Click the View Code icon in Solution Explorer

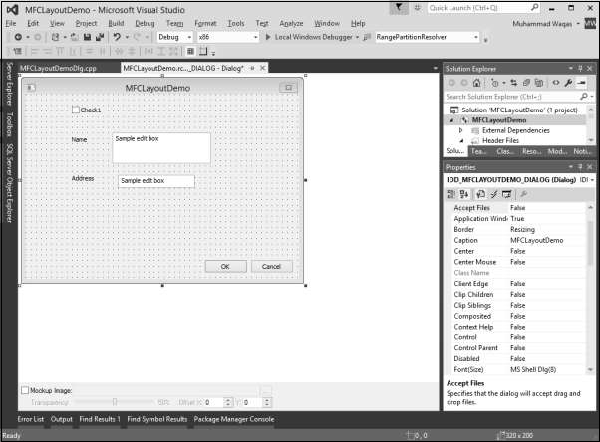click(555, 83)
